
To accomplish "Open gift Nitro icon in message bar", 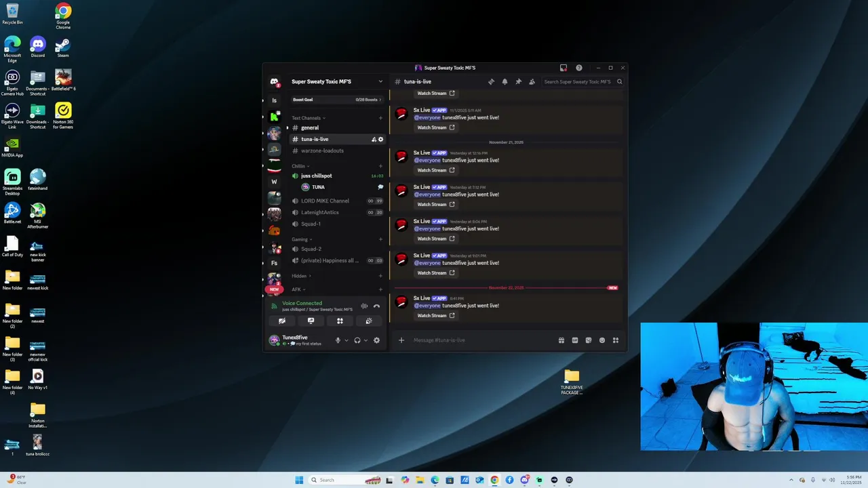I will (561, 340).
